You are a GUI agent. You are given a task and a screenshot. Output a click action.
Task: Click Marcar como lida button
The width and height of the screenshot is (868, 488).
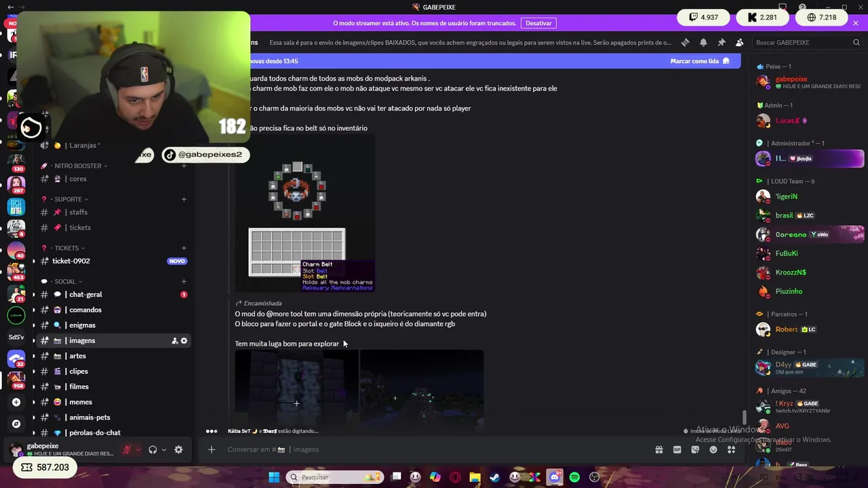point(701,61)
